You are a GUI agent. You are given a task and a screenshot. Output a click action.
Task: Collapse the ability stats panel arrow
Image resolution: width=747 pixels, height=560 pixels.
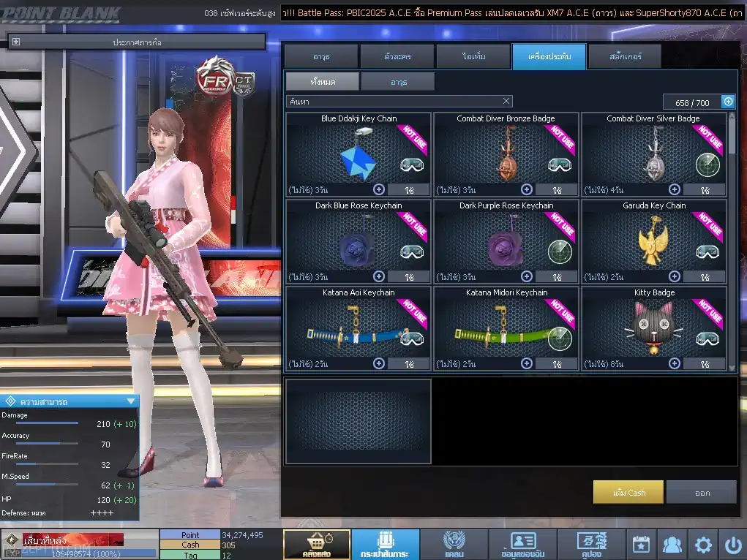(x=130, y=401)
